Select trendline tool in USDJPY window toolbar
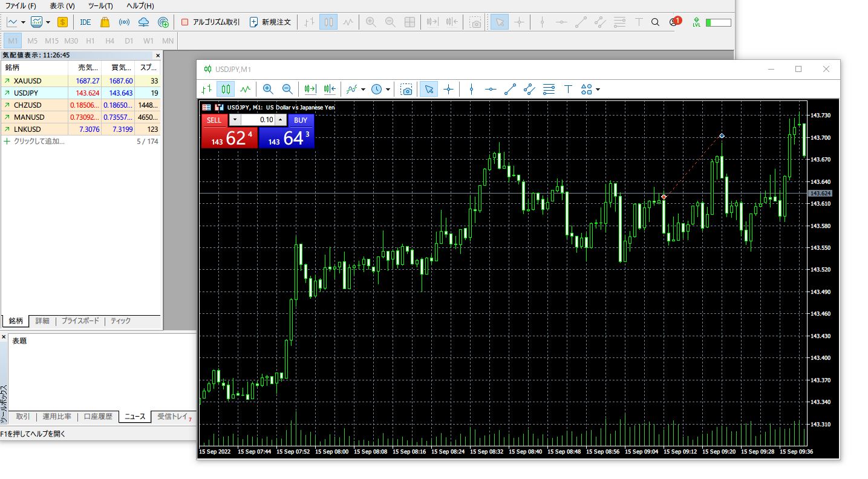Image resolution: width=868 pixels, height=479 pixels. 510,90
